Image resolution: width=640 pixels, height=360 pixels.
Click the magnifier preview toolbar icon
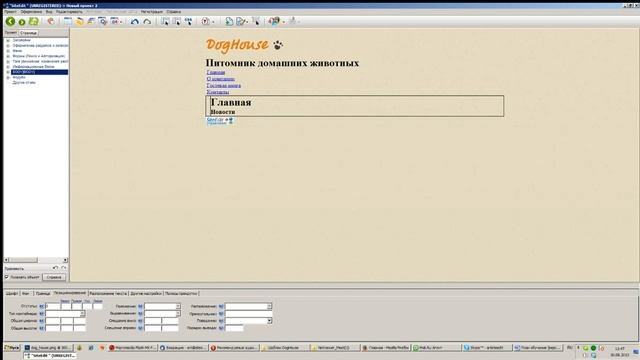point(102,21)
